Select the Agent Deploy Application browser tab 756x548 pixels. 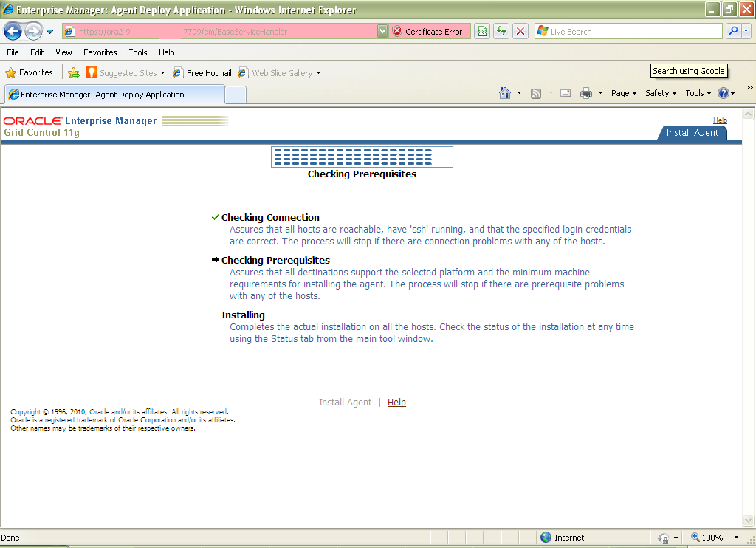114,95
